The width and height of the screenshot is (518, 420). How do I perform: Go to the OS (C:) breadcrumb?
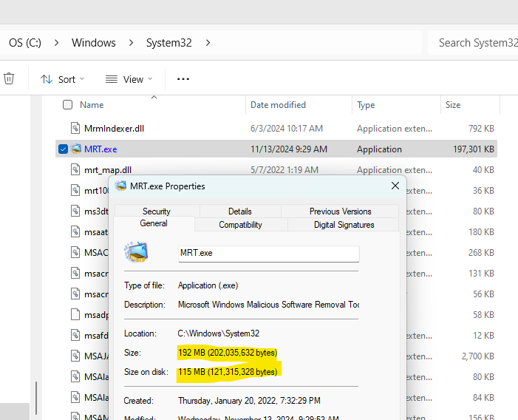point(25,43)
